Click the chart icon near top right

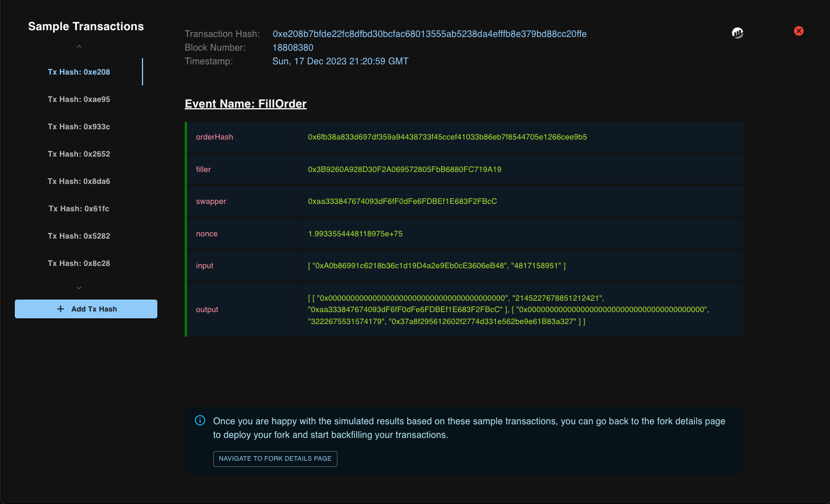pyautogui.click(x=737, y=33)
